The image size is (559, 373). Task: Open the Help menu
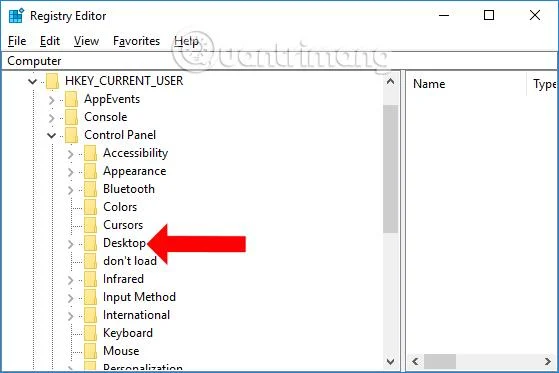coord(186,41)
